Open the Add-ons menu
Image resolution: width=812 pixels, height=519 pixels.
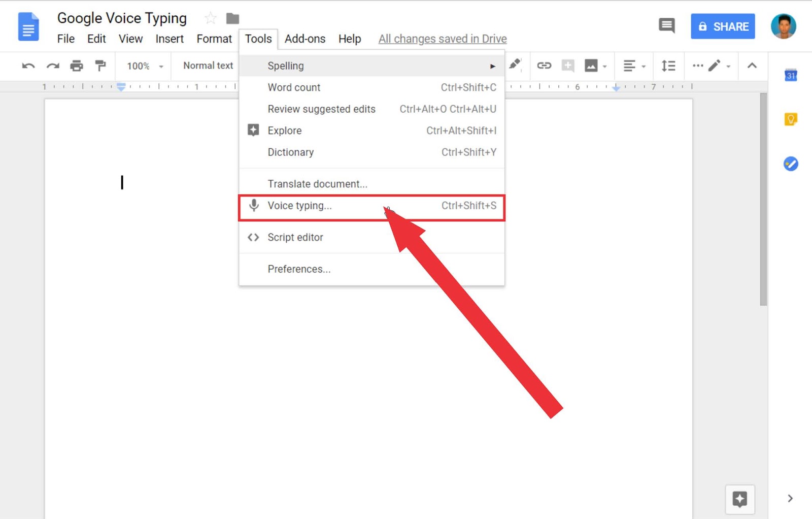tap(305, 39)
